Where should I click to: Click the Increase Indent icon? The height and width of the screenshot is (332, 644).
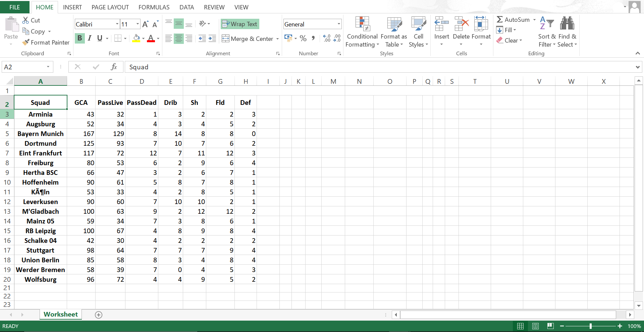pos(212,39)
